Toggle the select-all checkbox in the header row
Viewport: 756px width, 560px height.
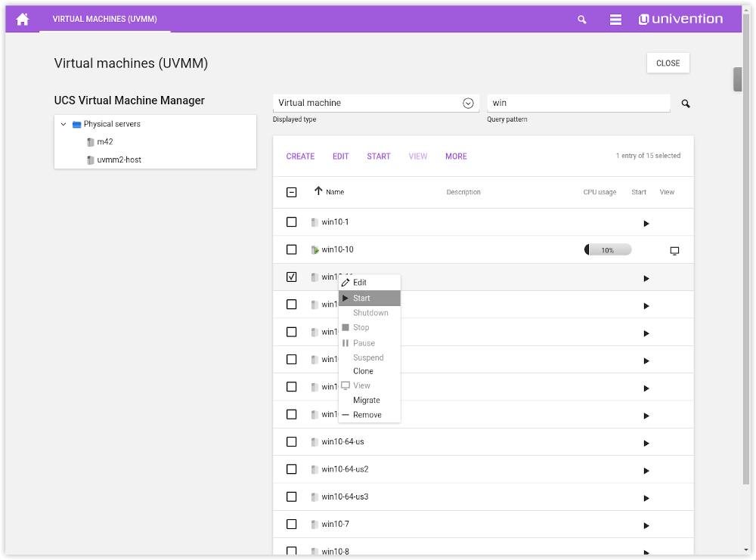(x=292, y=192)
